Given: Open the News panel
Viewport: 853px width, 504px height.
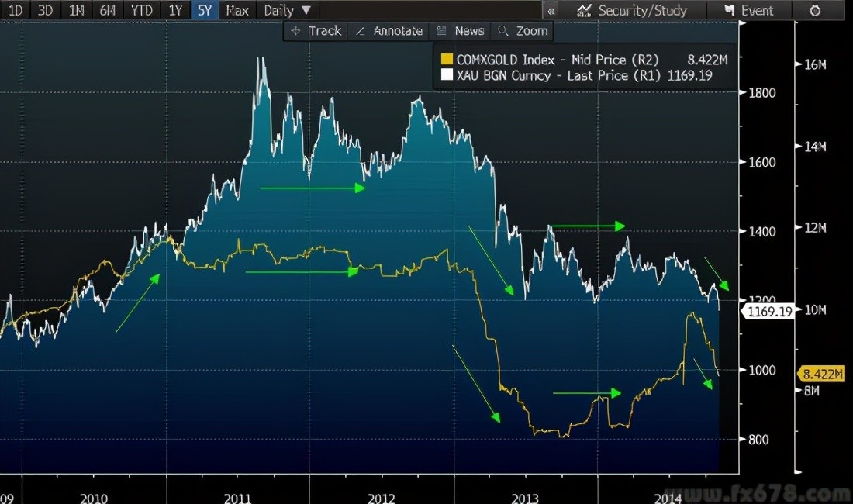Looking at the screenshot, I should (x=461, y=31).
